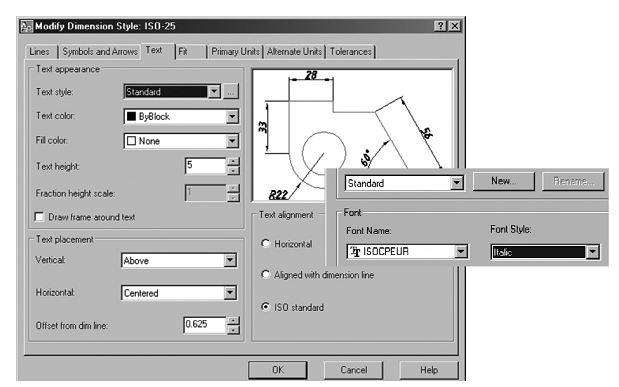Image resolution: width=619 pixels, height=387 pixels.
Task: Open text style browse (...) button
Action: (x=231, y=92)
